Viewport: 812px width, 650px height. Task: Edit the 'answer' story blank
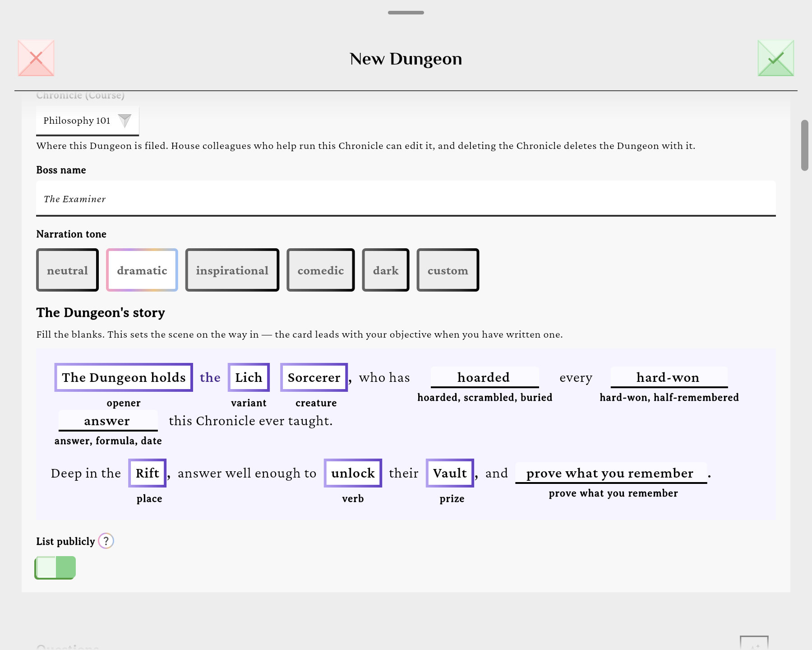tap(108, 421)
